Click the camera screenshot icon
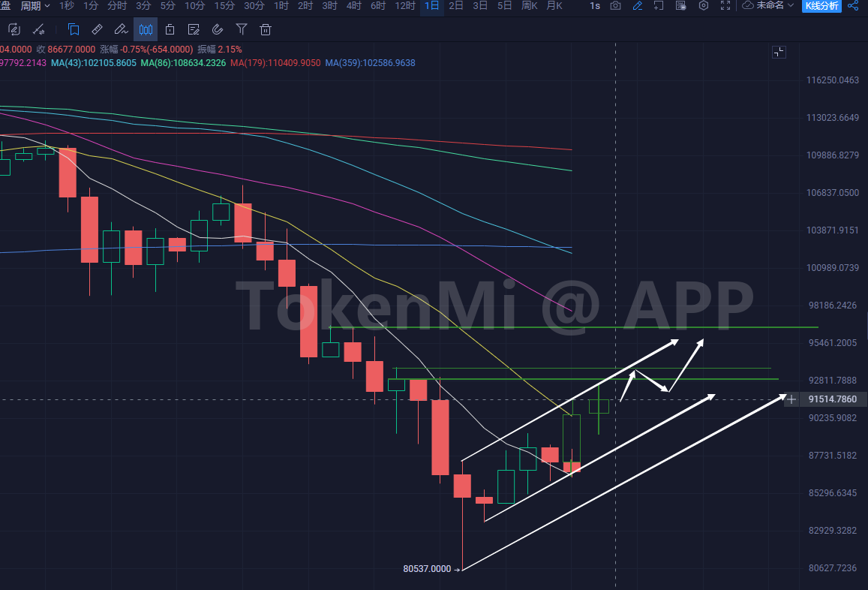 tap(615, 6)
